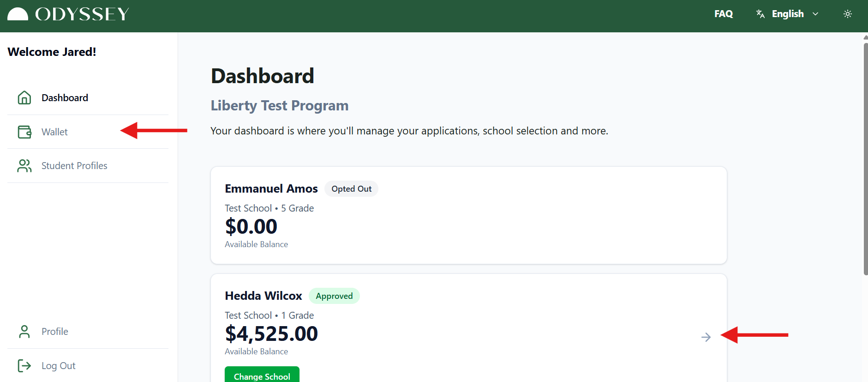Go to the Wallet menu item

[x=54, y=132]
